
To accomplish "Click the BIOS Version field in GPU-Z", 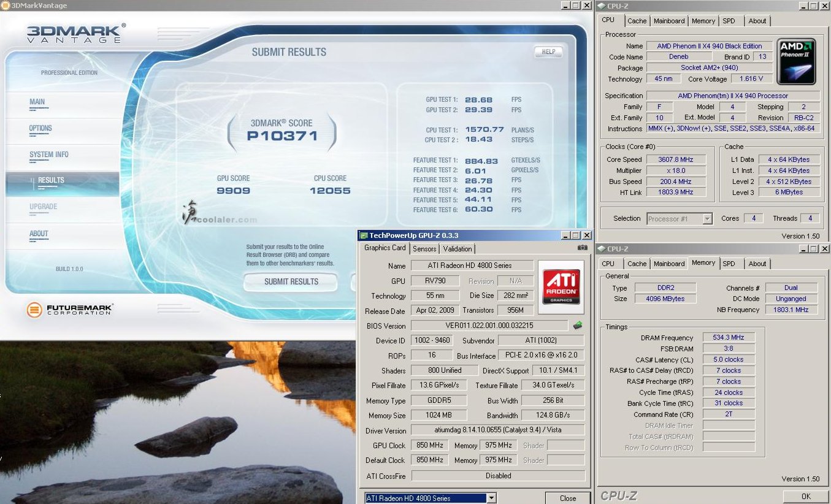I will click(489, 326).
